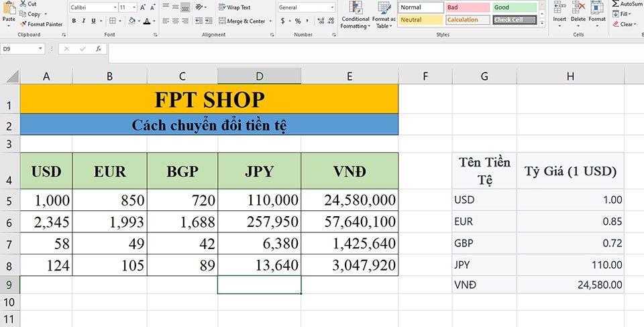Viewport: 644px width, 327px height.
Task: Toggle the highlighted Bottom Align button
Action: 185,7
